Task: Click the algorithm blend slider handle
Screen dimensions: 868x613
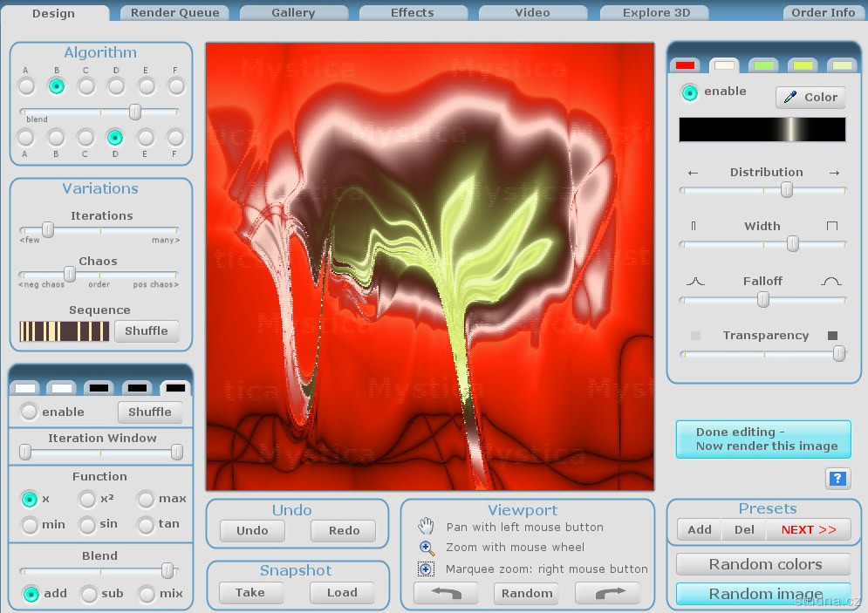Action: (x=135, y=112)
